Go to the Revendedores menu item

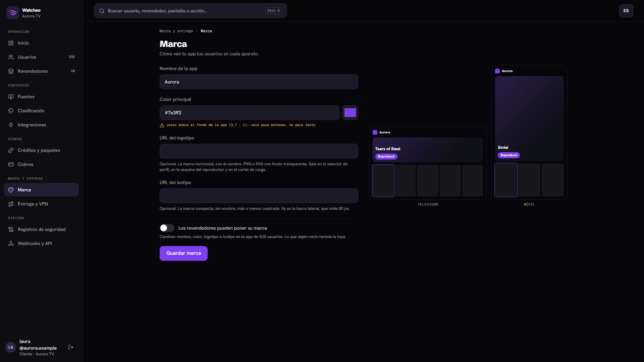[41, 71]
